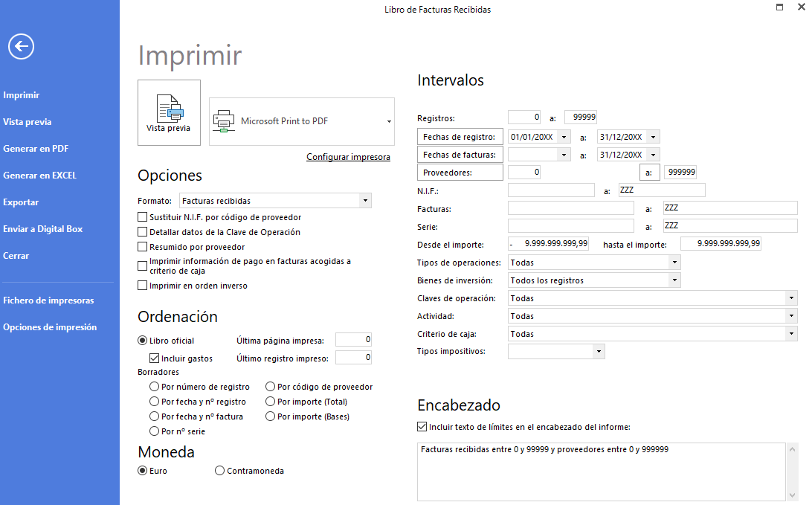Open the Fechas de facturas end date dropdown

(654, 155)
